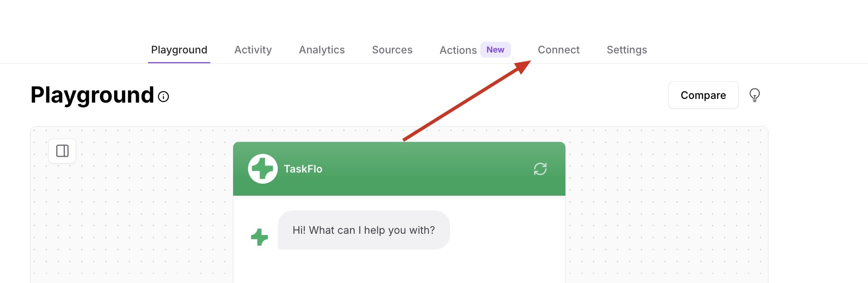This screenshot has width=868, height=283.
Task: Select the Actions tab
Action: coord(458,50)
